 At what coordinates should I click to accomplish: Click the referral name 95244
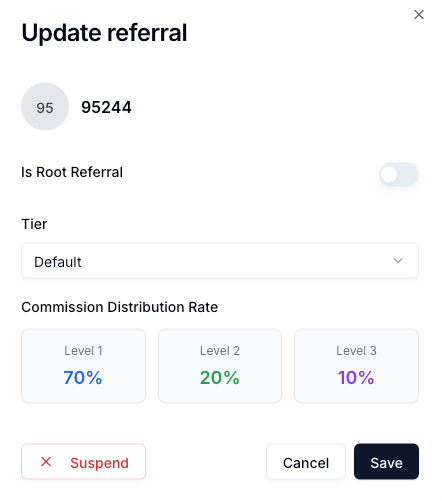click(x=106, y=107)
